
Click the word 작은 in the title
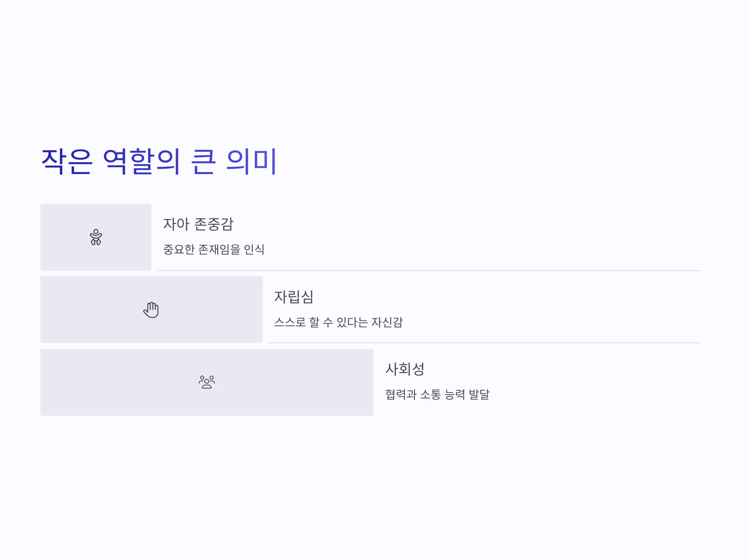[x=67, y=161]
